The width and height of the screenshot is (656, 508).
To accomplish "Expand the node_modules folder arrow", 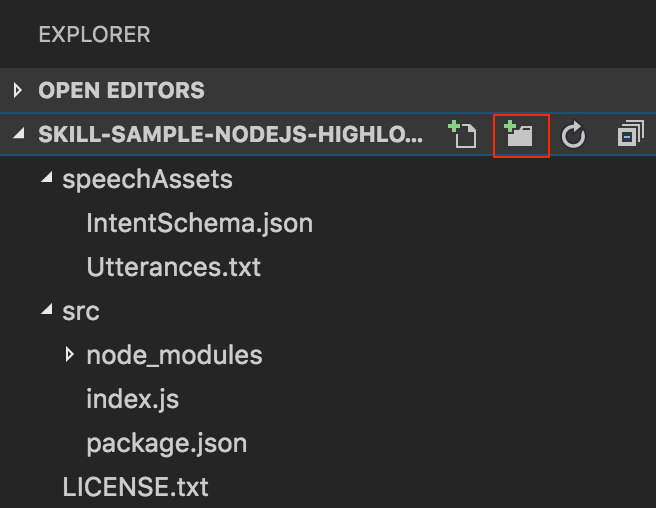I will coord(69,354).
